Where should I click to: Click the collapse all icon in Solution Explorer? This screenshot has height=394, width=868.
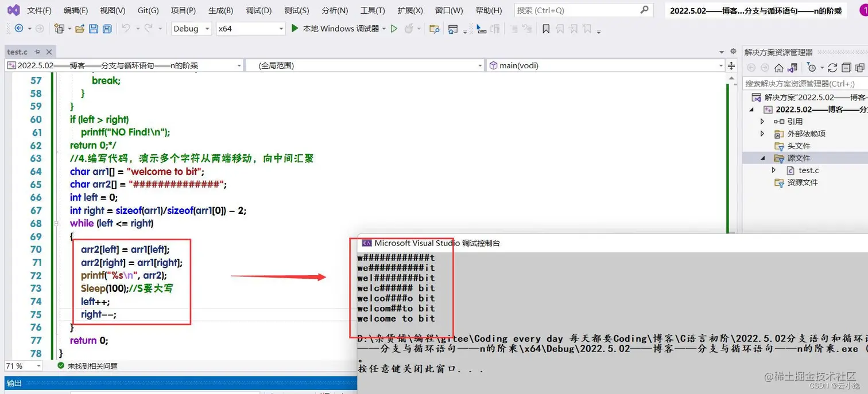click(x=845, y=68)
